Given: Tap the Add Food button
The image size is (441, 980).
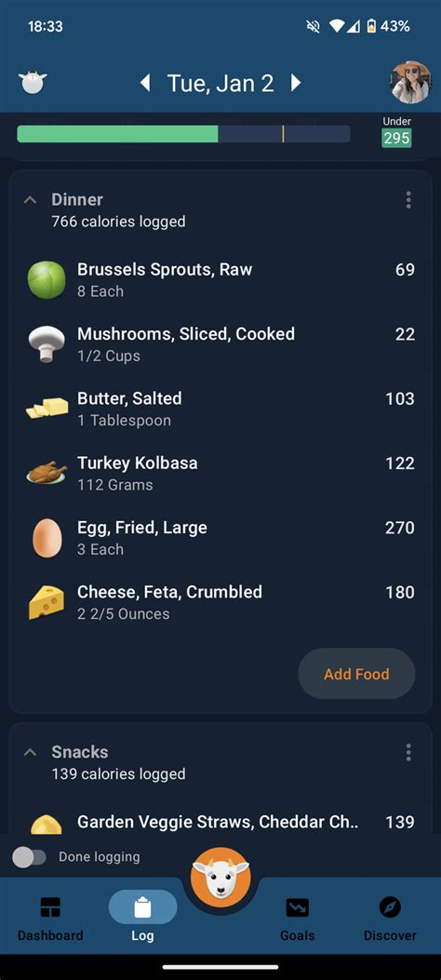Looking at the screenshot, I should pyautogui.click(x=356, y=674).
